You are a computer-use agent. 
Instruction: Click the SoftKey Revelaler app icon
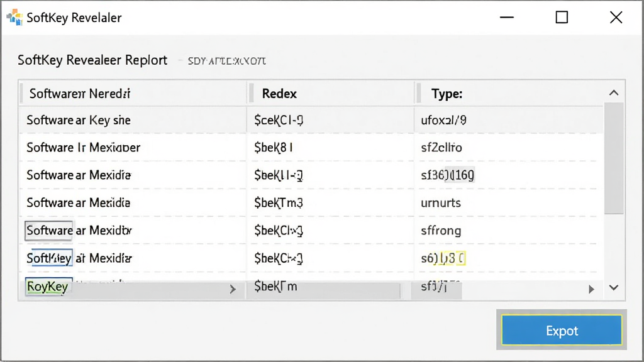pyautogui.click(x=15, y=17)
